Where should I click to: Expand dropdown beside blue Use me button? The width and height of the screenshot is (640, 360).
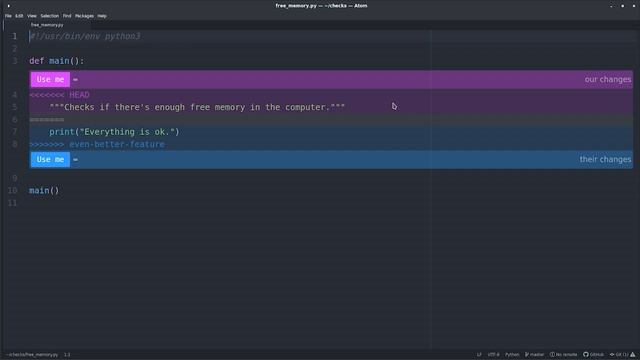76,160
